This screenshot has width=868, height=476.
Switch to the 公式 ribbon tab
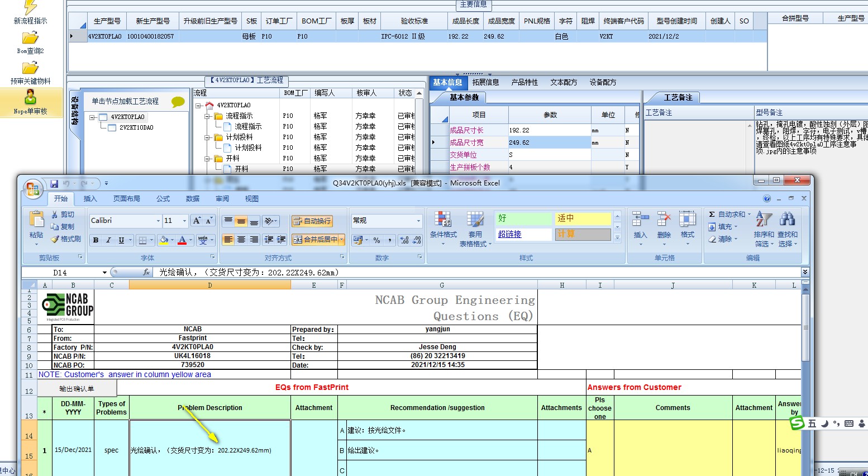(163, 199)
